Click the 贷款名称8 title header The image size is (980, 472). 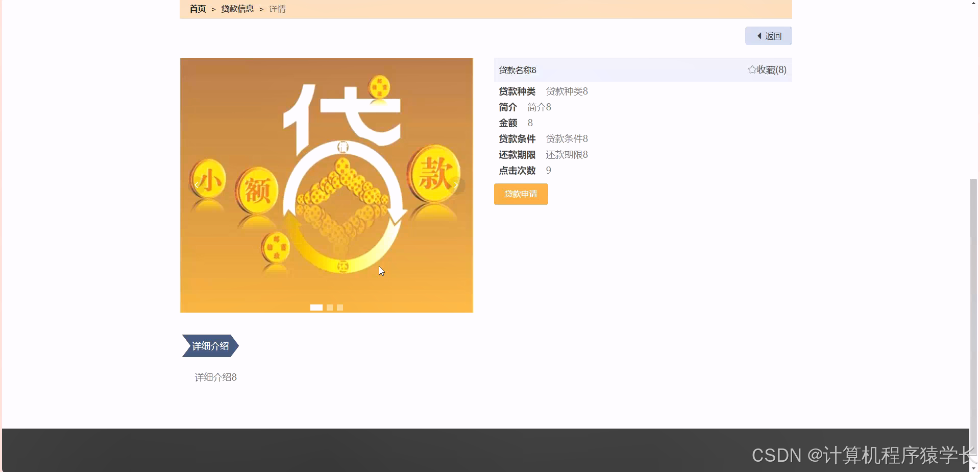[518, 70]
